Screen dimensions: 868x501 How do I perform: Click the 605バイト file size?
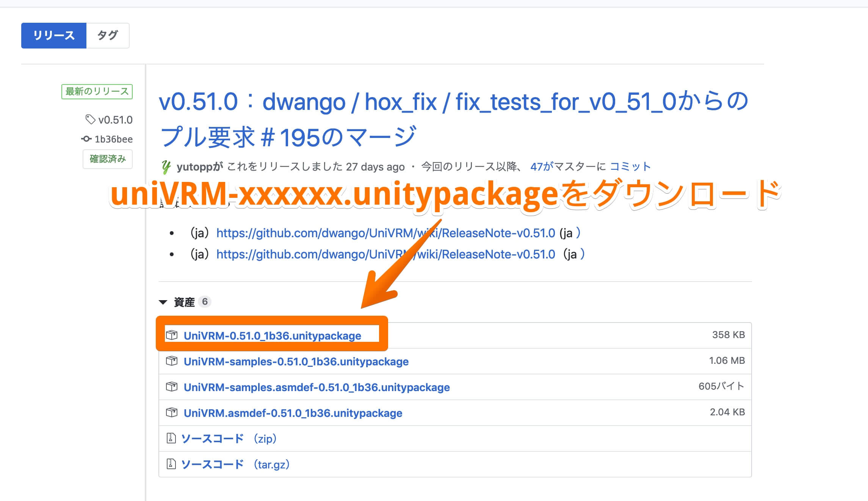pyautogui.click(x=722, y=386)
